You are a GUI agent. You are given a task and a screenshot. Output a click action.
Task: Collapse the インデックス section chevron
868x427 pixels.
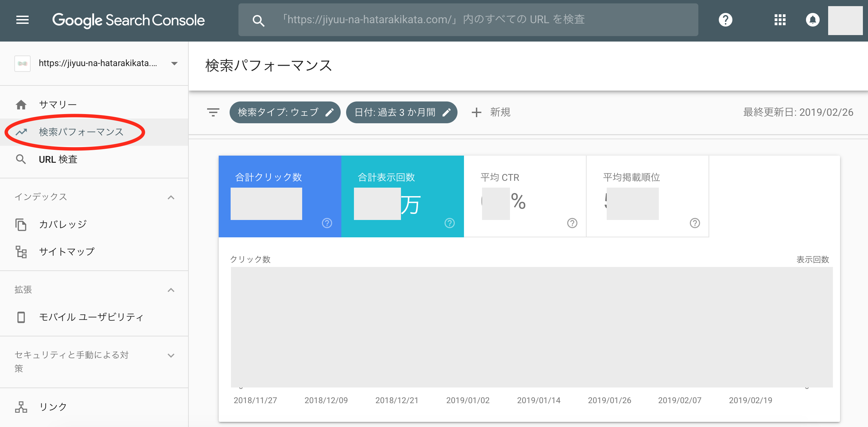171,197
